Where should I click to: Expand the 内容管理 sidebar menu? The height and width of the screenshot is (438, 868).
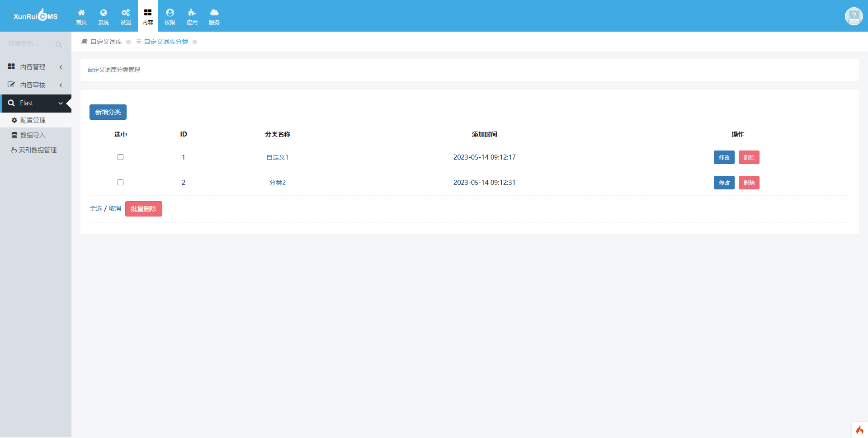pos(36,67)
